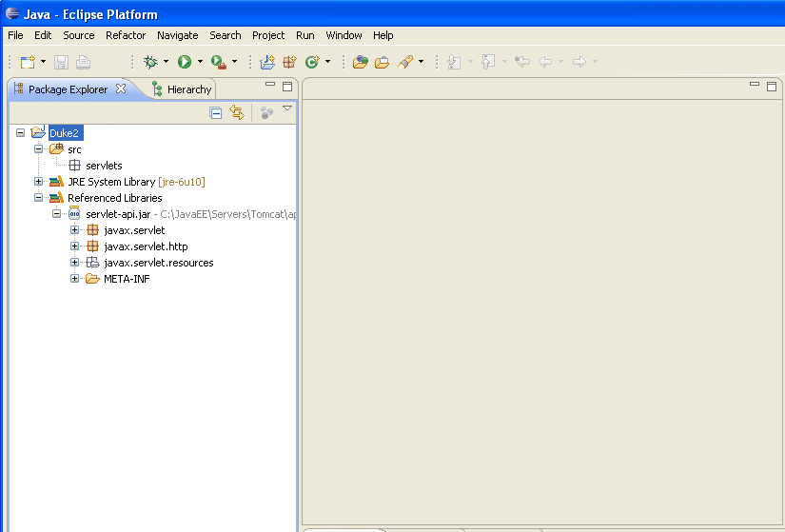Open the Search dropdown arrow
The height and width of the screenshot is (532, 785).
421,62
